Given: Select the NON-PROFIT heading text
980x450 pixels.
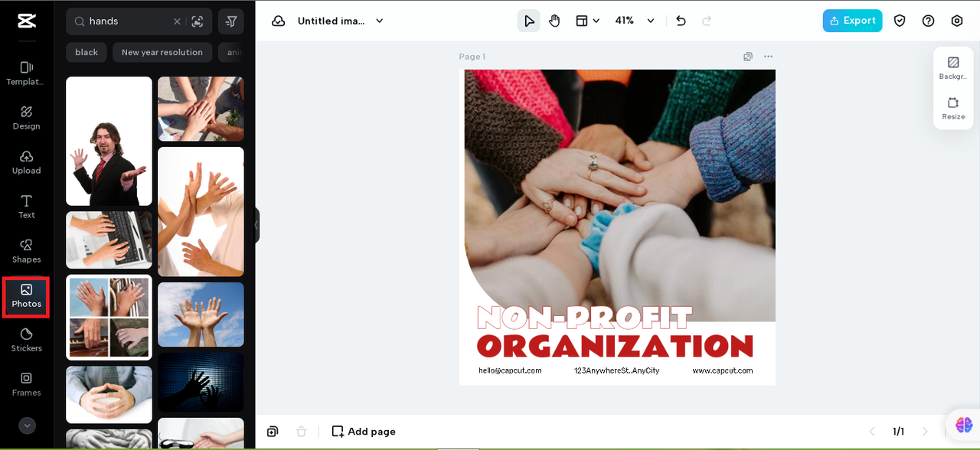Looking at the screenshot, I should pos(584,318).
